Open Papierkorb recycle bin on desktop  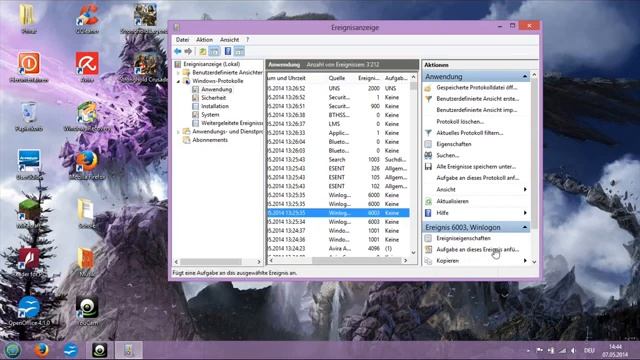point(29,117)
